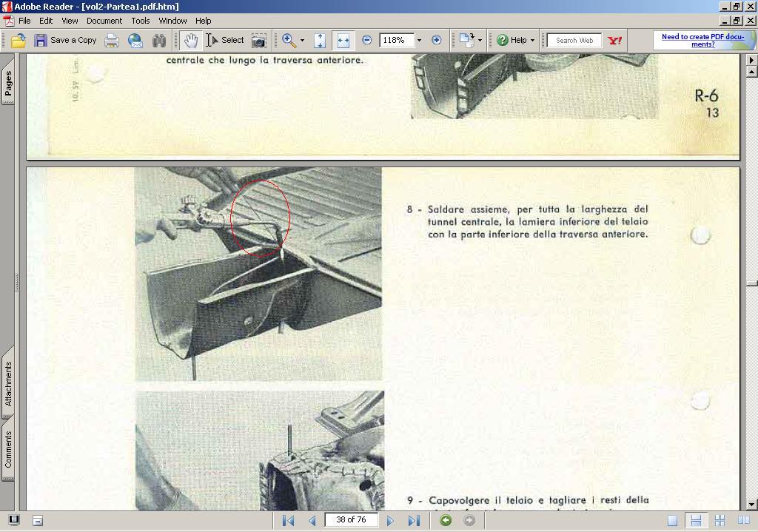Open the Document menu

click(104, 21)
